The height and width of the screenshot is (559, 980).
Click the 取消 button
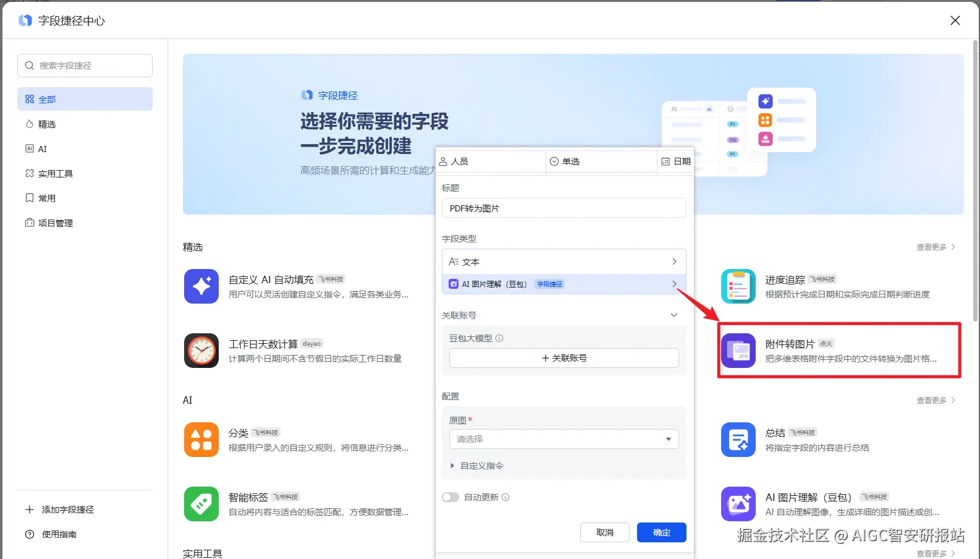pos(604,532)
